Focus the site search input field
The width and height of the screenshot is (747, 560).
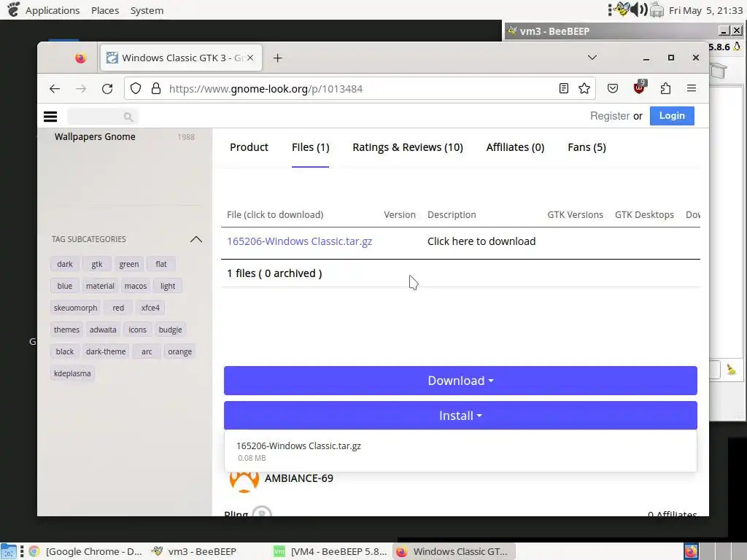coord(101,117)
